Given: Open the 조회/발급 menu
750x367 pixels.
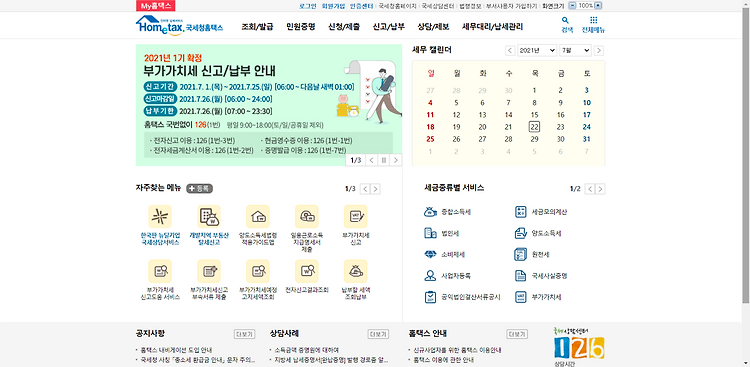Looking at the screenshot, I should [257, 27].
